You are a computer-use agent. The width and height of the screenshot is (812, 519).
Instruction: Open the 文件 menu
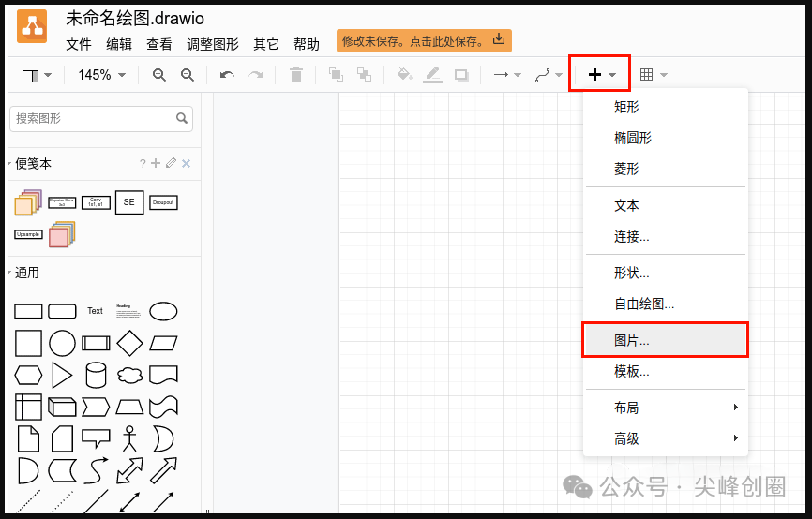(x=79, y=45)
